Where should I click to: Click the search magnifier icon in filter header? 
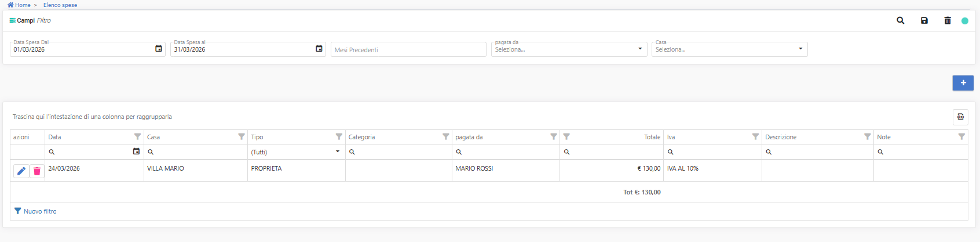click(900, 20)
